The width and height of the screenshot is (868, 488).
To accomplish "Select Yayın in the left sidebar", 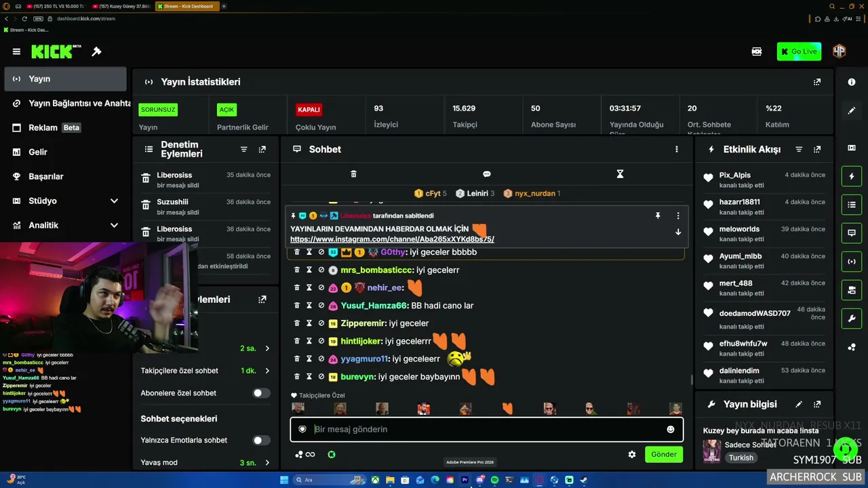I will point(65,79).
